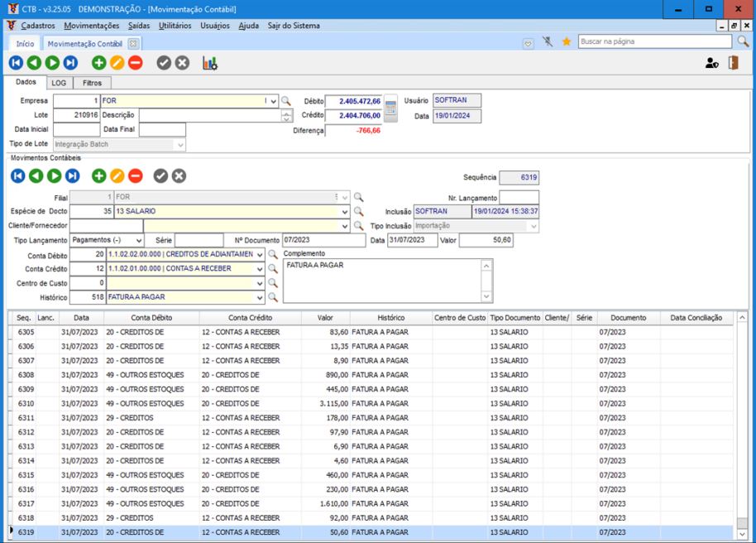Click the calculator icon beside Débito total
Viewport: 756px width, 543px height.
point(391,108)
